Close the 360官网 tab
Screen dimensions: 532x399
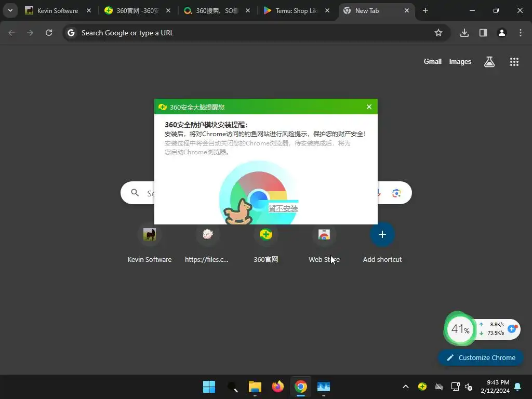[168, 11]
